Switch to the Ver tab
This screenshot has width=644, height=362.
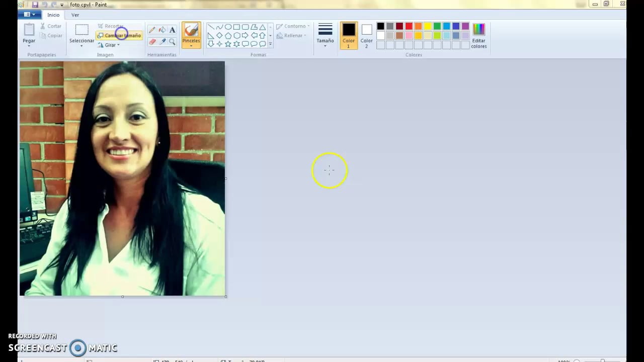tap(75, 15)
